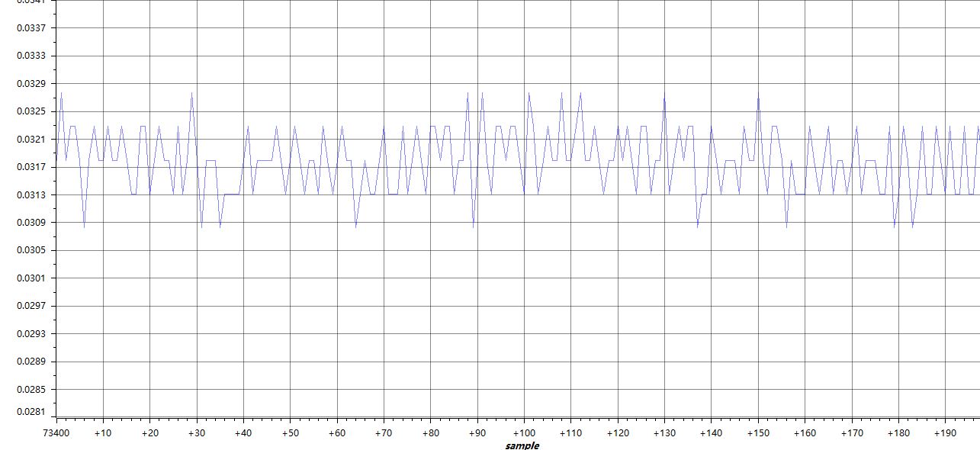Click the +180 x-axis tick label
The height and width of the screenshot is (450, 980).
pos(898,432)
